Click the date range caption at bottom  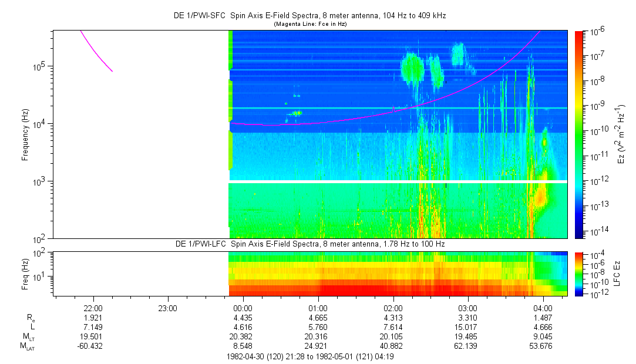click(x=311, y=356)
